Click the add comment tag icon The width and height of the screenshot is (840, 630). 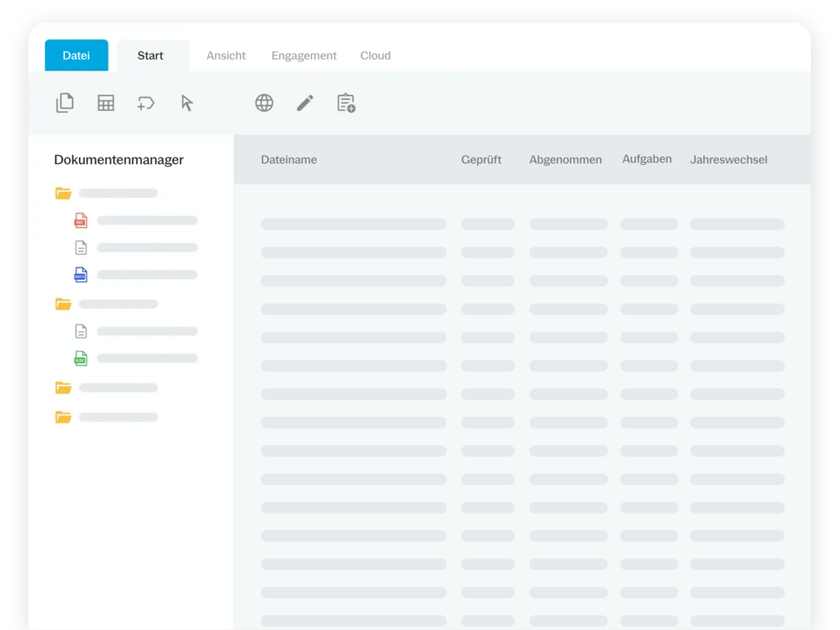point(146,103)
